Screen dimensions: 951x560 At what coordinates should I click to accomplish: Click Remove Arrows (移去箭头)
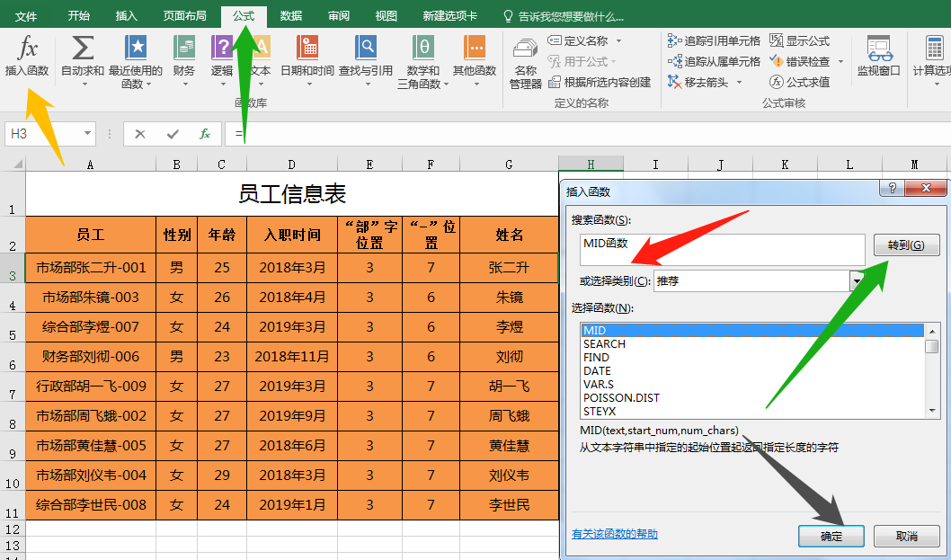[698, 82]
